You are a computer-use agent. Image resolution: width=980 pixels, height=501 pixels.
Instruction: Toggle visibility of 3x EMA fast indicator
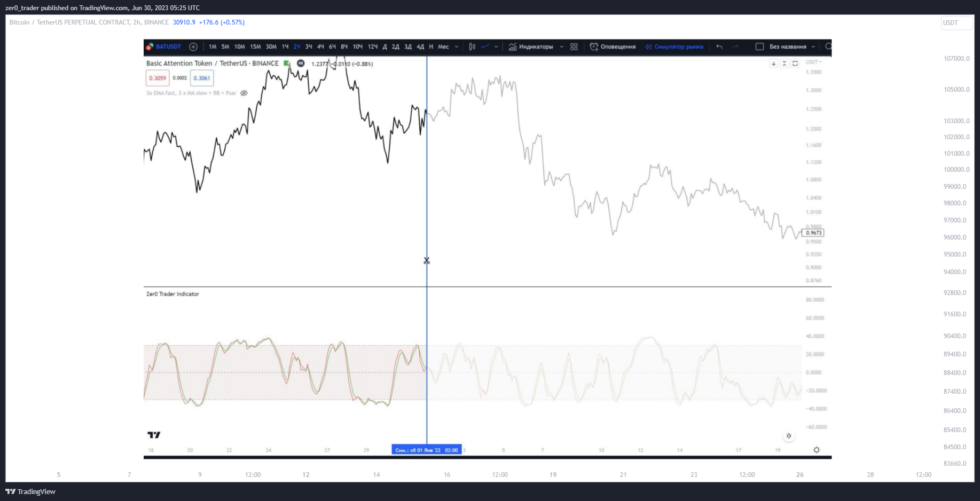coord(244,93)
